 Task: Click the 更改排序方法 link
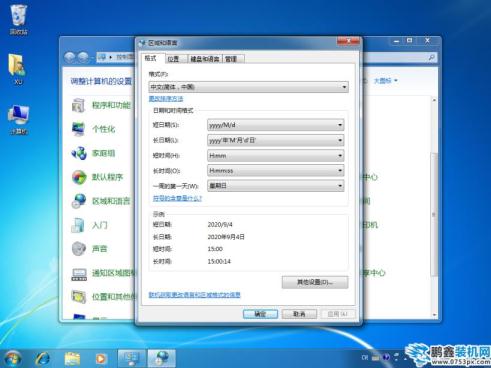pyautogui.click(x=166, y=99)
